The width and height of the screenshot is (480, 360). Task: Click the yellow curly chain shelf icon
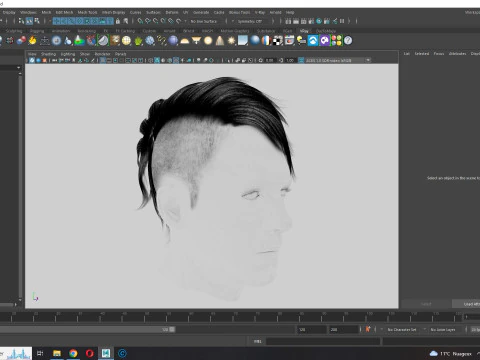pos(162,41)
